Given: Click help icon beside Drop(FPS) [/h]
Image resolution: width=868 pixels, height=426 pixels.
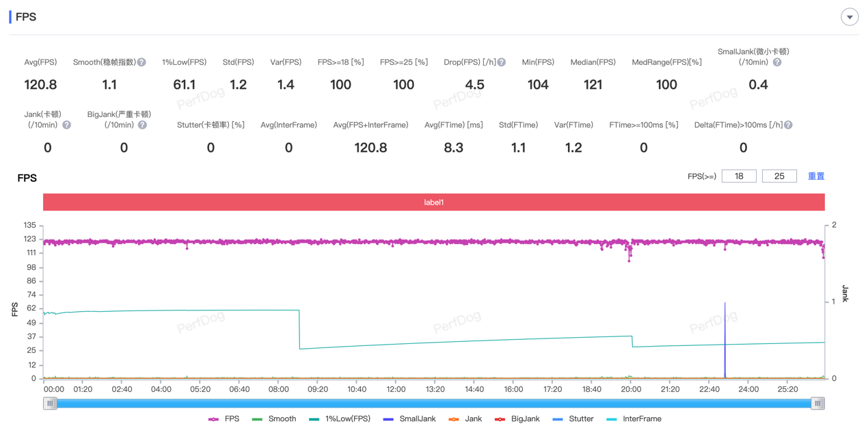Looking at the screenshot, I should pos(502,62).
